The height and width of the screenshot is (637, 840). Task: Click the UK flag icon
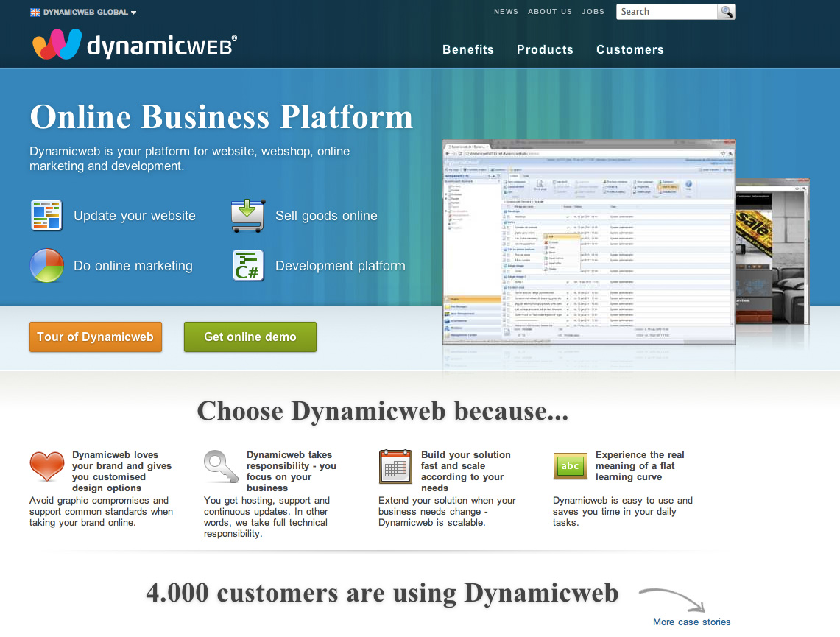pyautogui.click(x=35, y=13)
